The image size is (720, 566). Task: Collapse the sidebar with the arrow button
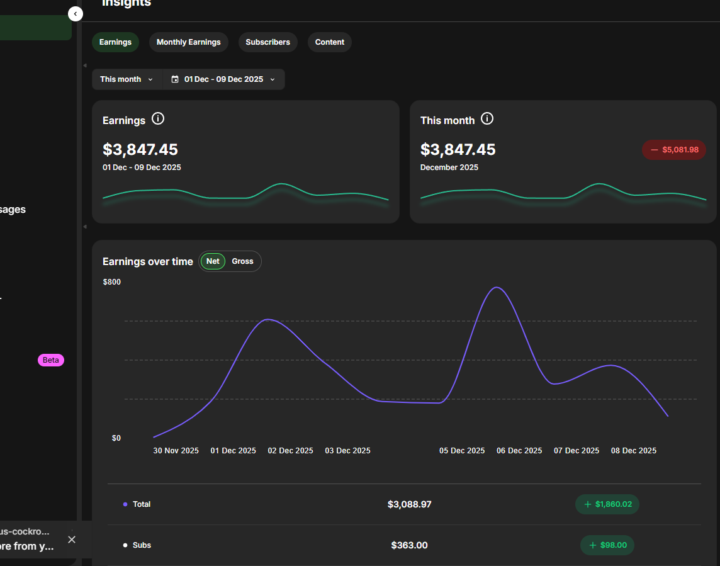(75, 14)
